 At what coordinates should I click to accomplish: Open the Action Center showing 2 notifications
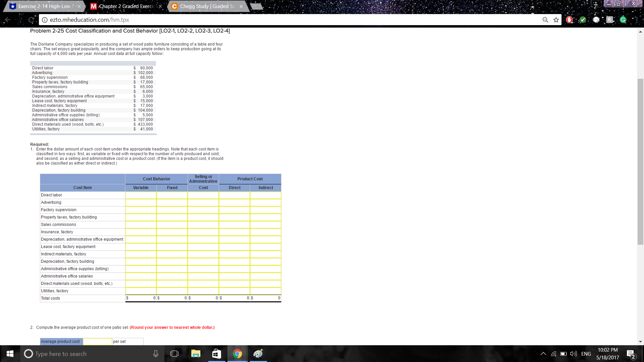point(631,354)
